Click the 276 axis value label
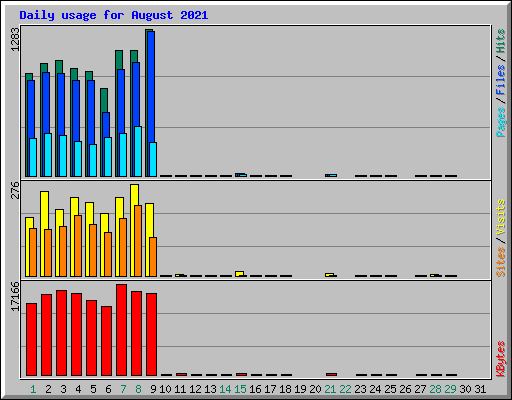The width and height of the screenshot is (512, 400). (16, 190)
